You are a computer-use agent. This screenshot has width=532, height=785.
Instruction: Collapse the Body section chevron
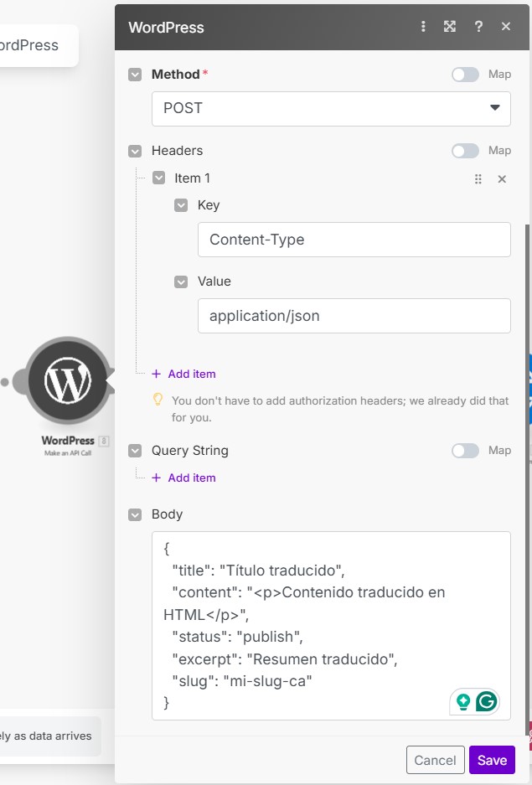point(135,514)
